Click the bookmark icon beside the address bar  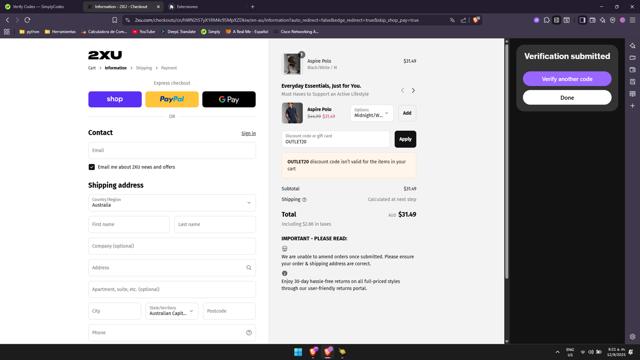115,20
